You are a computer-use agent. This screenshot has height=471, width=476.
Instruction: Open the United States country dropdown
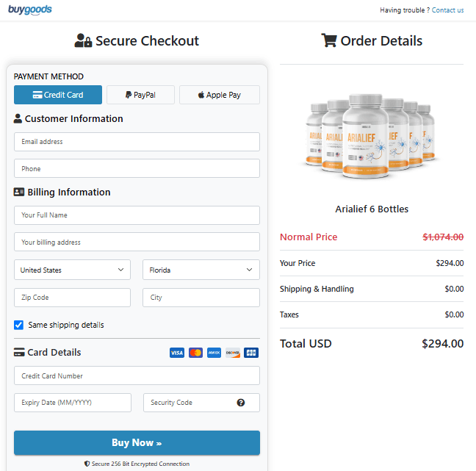coord(72,270)
